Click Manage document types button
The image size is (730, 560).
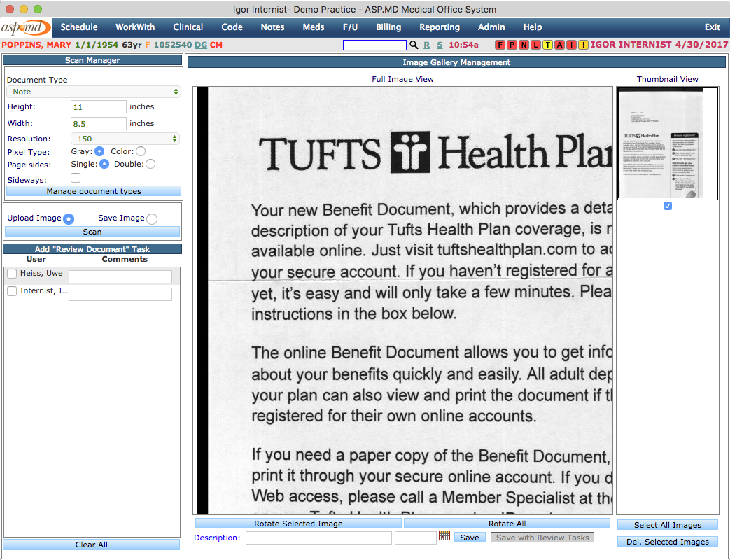coord(94,191)
